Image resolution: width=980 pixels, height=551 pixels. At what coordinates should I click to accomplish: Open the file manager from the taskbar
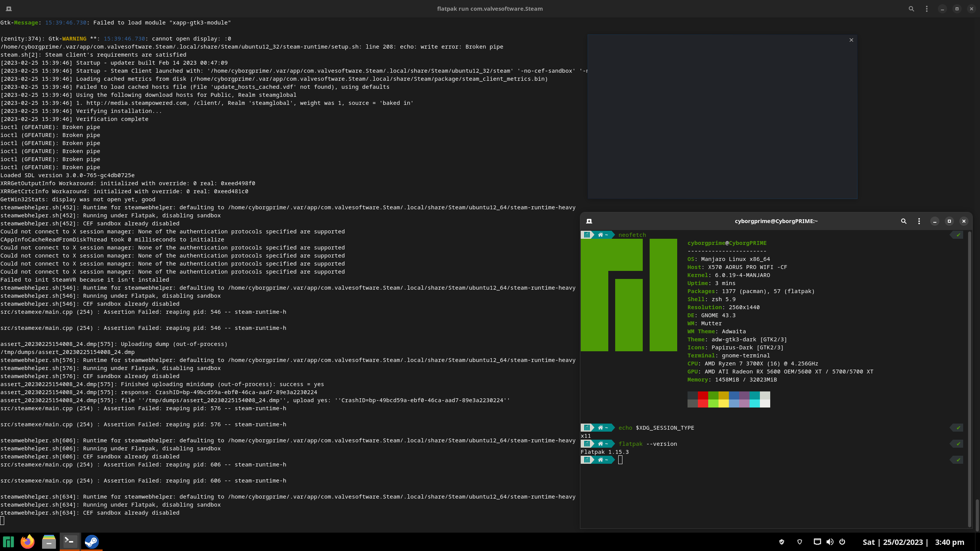pos(48,541)
